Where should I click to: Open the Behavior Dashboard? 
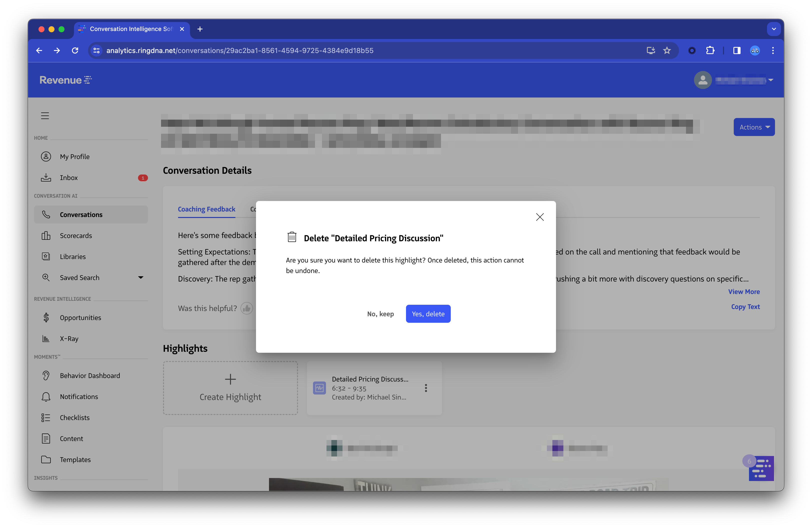(89, 375)
